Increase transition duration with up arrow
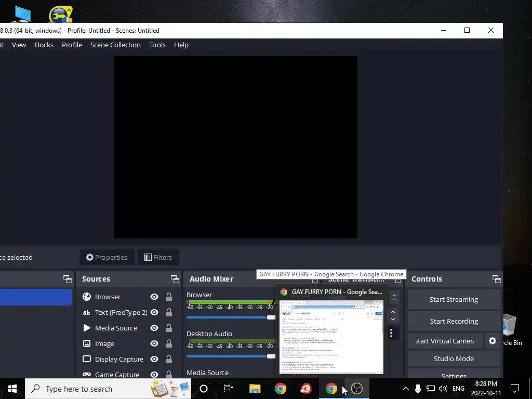 click(393, 312)
